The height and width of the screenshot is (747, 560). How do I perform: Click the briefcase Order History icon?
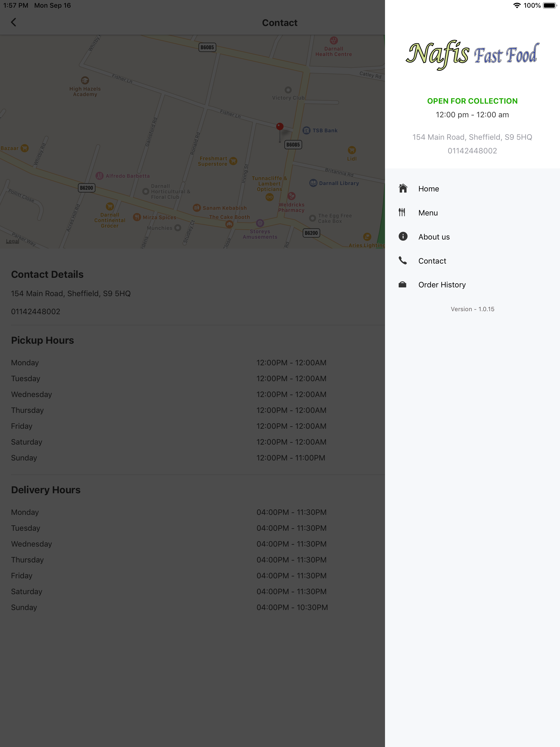402,285
